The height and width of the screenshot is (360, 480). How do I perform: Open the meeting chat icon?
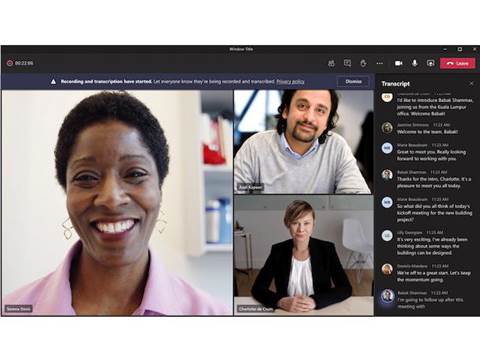click(x=347, y=63)
